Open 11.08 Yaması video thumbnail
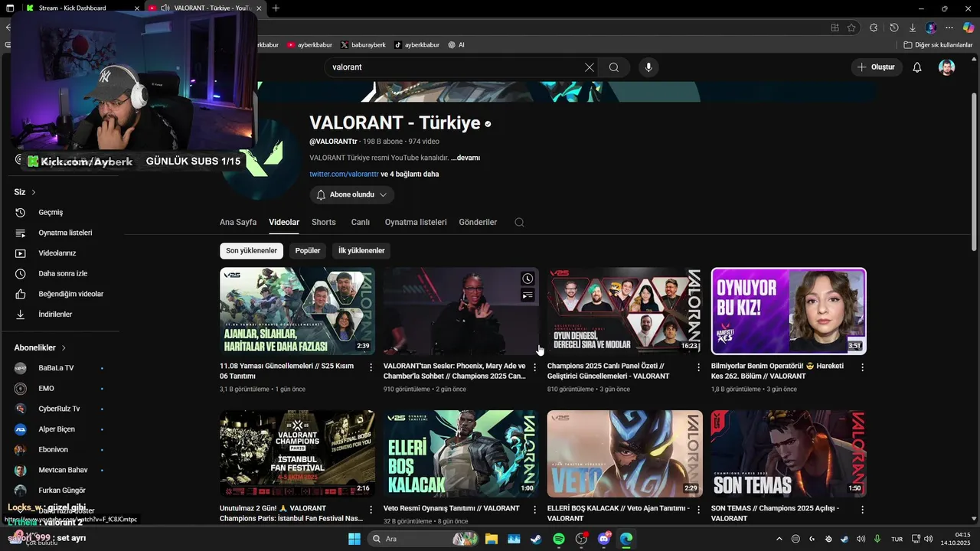This screenshot has height=551, width=980. pos(297,311)
